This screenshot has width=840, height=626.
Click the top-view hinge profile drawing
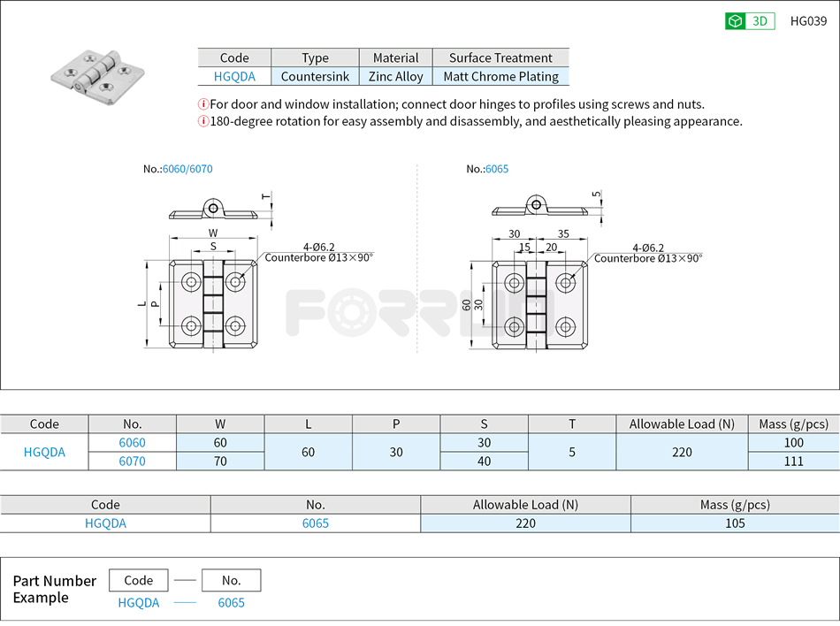coord(212,210)
